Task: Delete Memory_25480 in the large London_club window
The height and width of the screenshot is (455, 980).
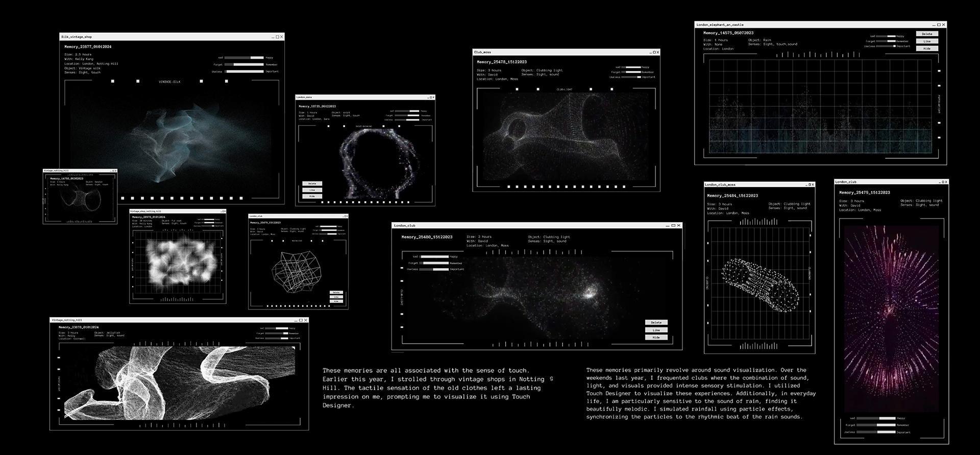Action: tap(656, 322)
